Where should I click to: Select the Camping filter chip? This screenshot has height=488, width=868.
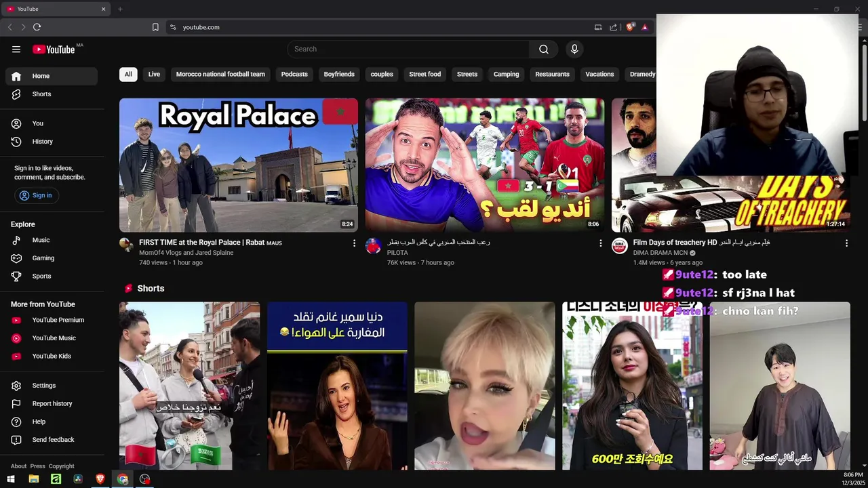click(506, 74)
